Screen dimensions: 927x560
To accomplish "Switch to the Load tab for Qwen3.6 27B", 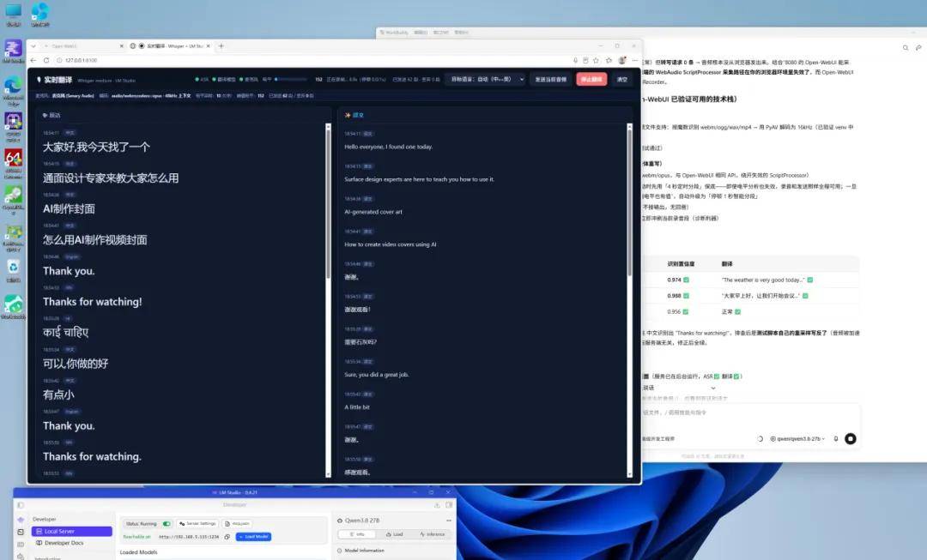I will click(394, 534).
